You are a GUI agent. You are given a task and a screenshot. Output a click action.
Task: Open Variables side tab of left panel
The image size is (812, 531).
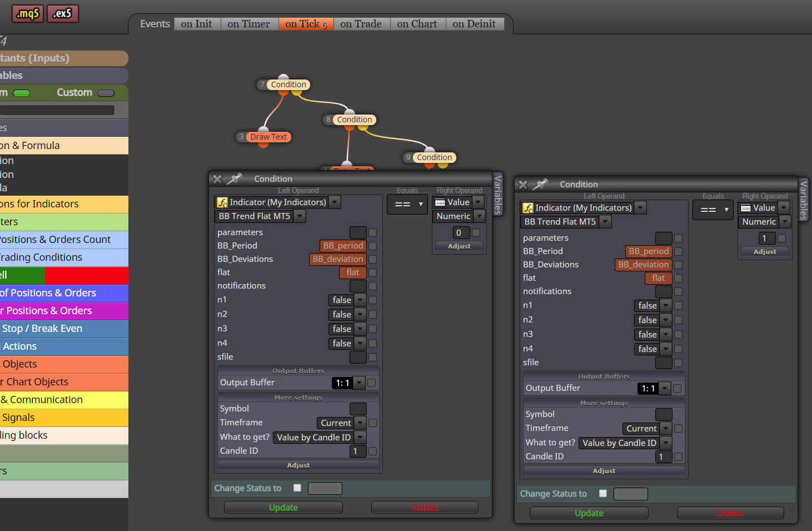498,194
